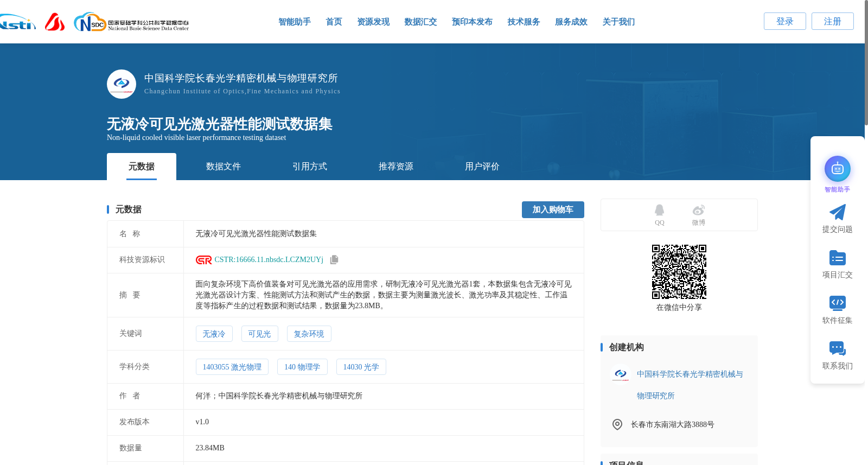
Task: Click the author text 何洋
Action: [x=203, y=396]
